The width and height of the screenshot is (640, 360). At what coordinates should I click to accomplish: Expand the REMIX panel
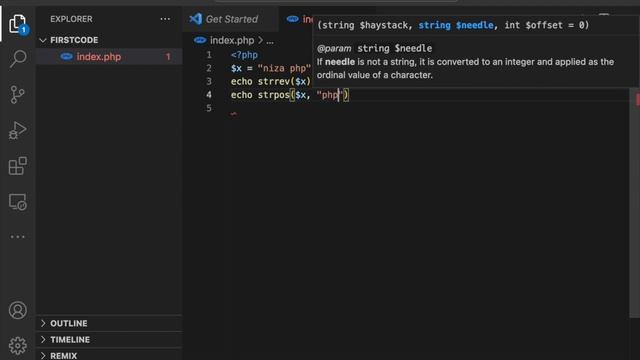coord(109,355)
